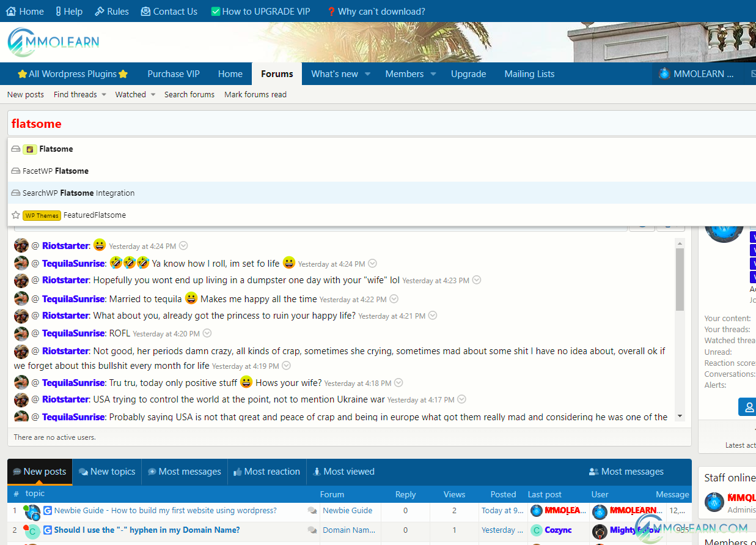Select SearchWP Flatsome Integration suggestion
756x545 pixels.
382,193
